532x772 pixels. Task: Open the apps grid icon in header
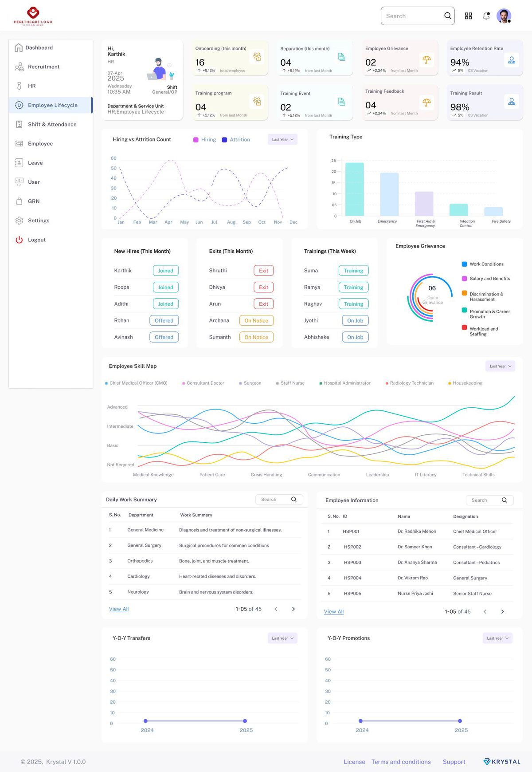468,16
